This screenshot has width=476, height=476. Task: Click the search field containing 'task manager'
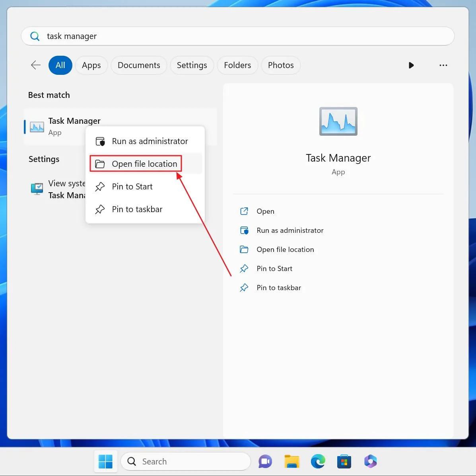[x=238, y=36]
